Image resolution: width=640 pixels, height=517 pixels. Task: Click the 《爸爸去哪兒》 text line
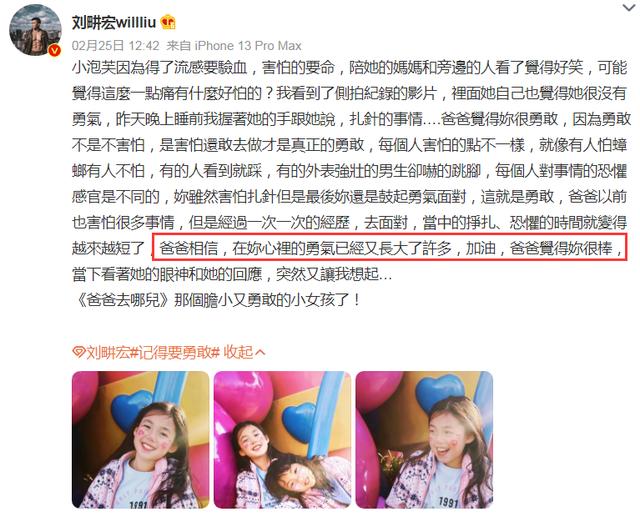[x=218, y=300]
